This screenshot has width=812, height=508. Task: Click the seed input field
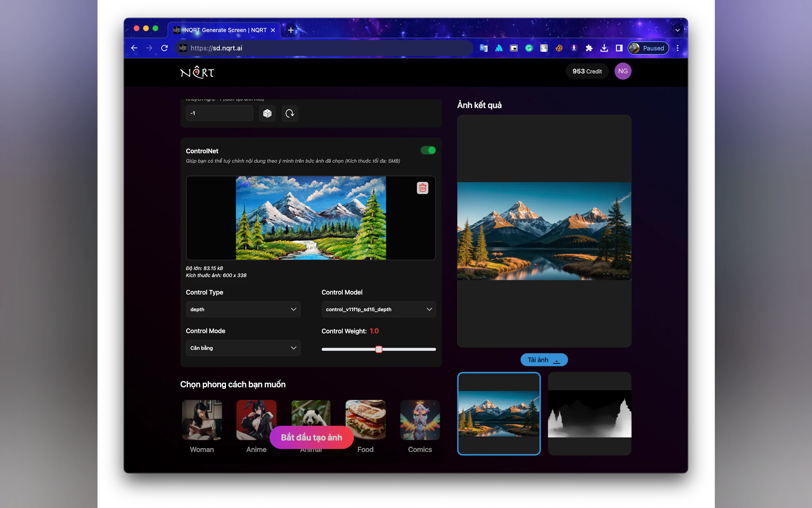click(x=219, y=113)
